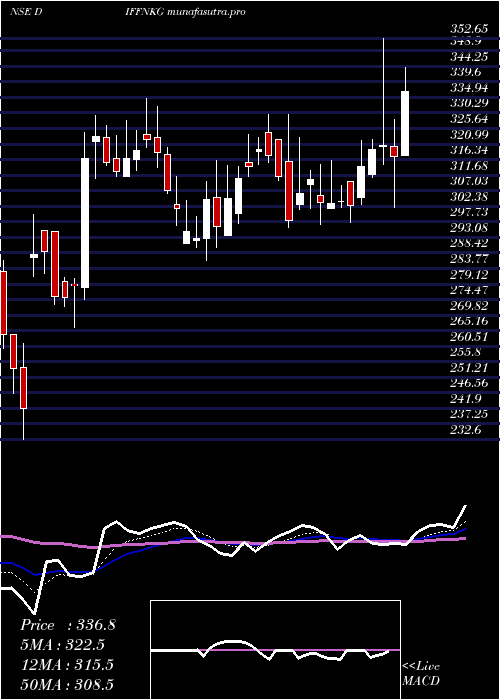
Task: Select the 344.25 price axis label
Action: click(x=469, y=57)
